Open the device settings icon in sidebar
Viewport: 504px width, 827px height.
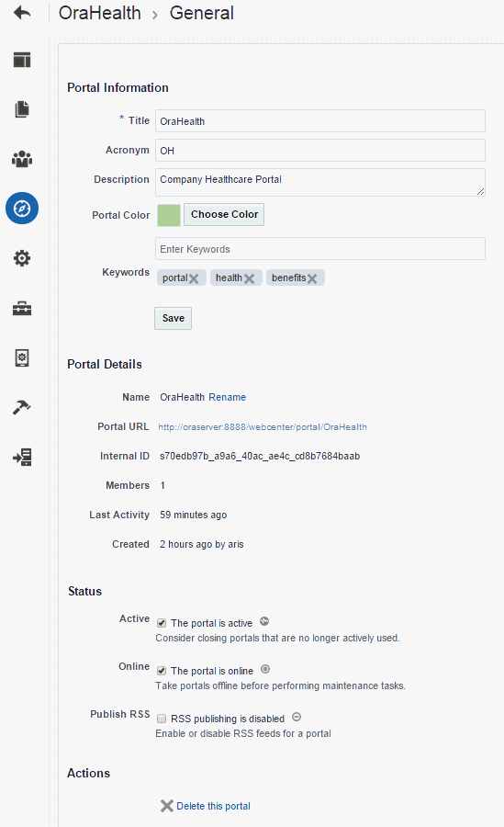(x=22, y=357)
